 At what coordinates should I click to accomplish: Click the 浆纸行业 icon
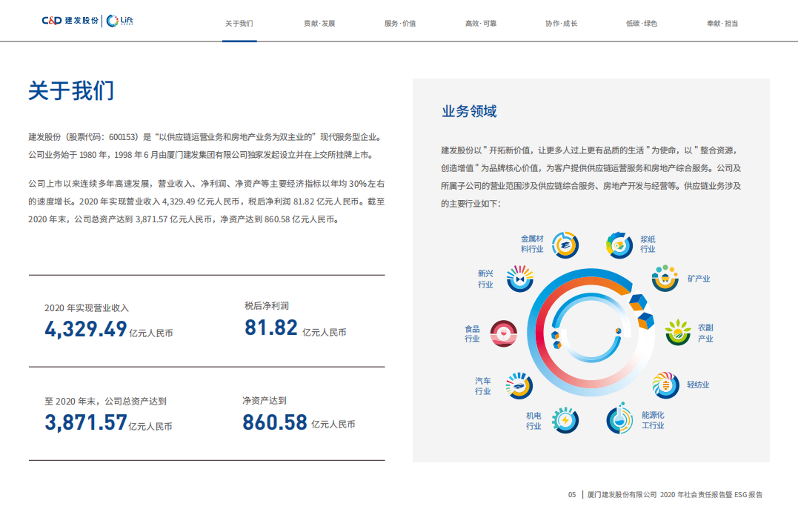click(x=619, y=246)
